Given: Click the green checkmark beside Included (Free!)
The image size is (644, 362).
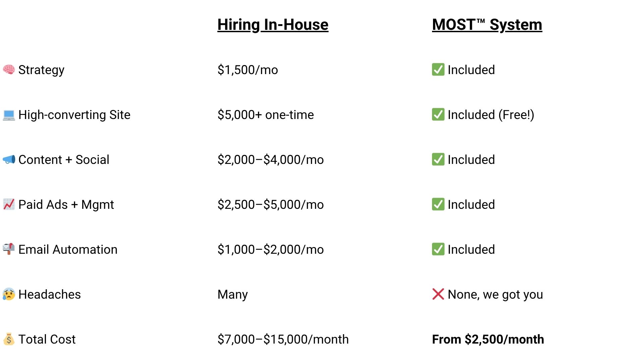Looking at the screenshot, I should (438, 115).
